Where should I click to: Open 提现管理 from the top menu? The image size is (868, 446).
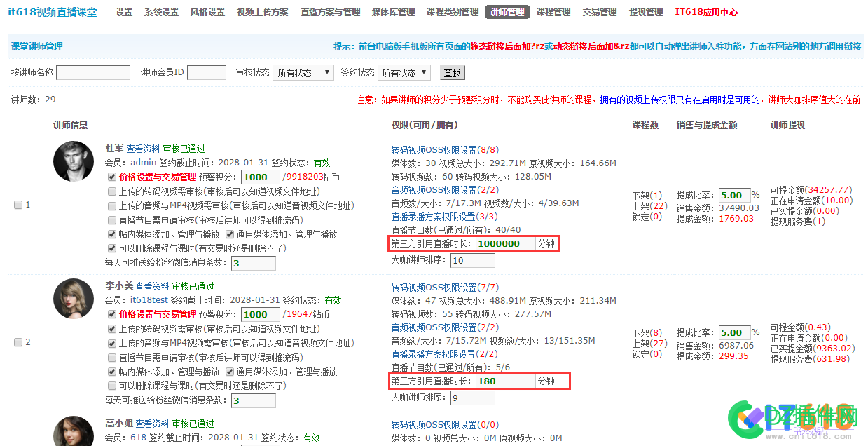coord(645,12)
